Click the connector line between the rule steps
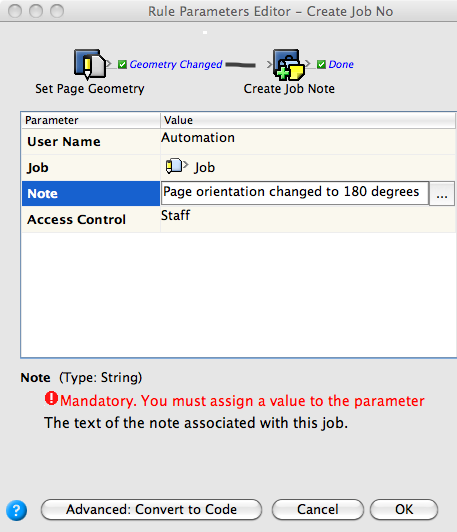The image size is (457, 532). tap(241, 65)
